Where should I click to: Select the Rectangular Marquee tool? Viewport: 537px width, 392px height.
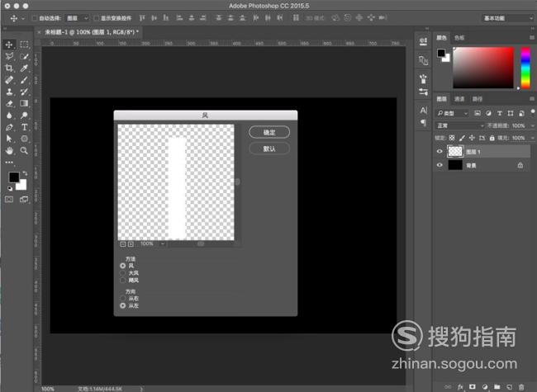[24, 45]
